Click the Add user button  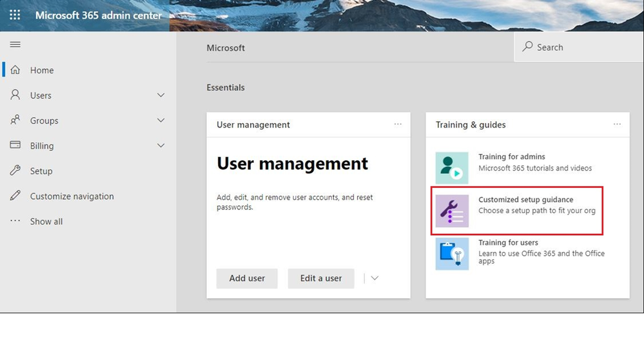[247, 278]
